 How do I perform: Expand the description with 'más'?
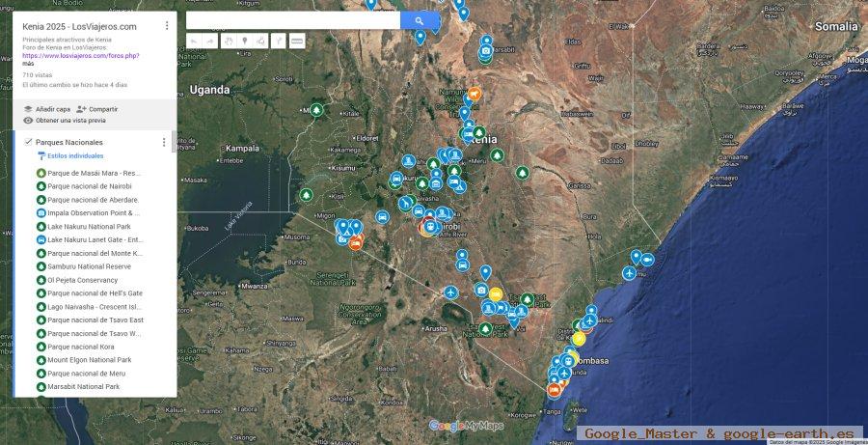coord(28,63)
